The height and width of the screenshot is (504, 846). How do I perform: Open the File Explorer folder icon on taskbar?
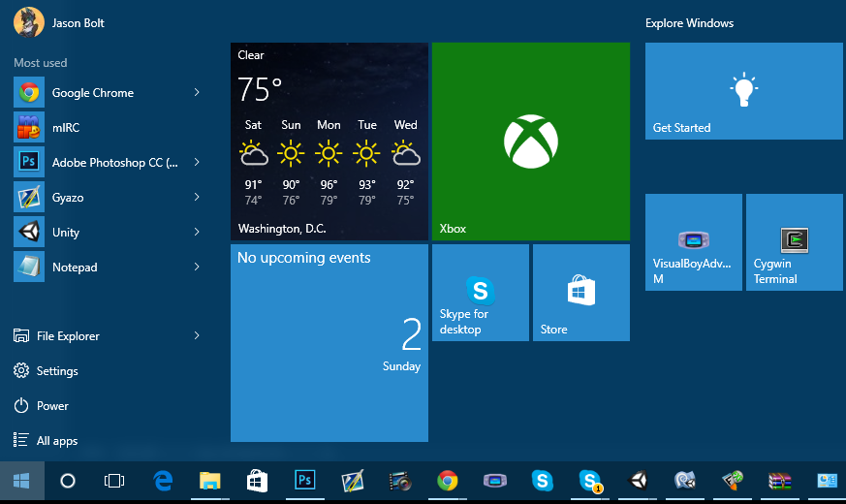point(210,481)
